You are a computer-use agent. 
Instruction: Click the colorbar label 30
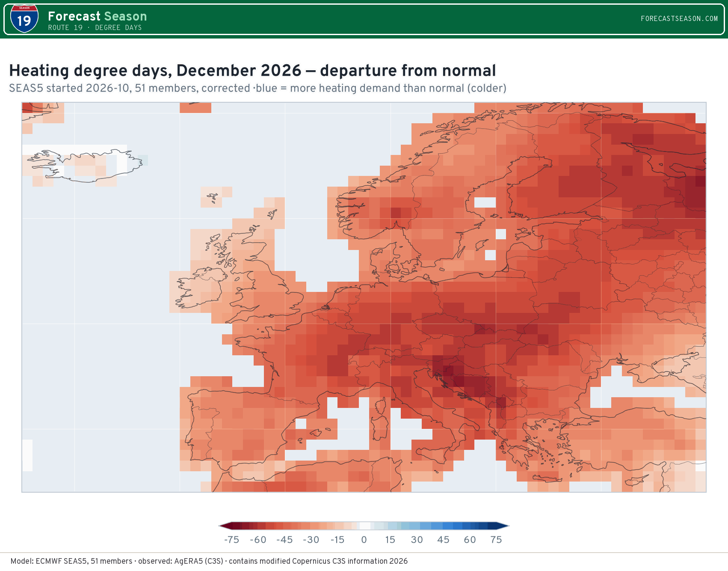(x=417, y=539)
